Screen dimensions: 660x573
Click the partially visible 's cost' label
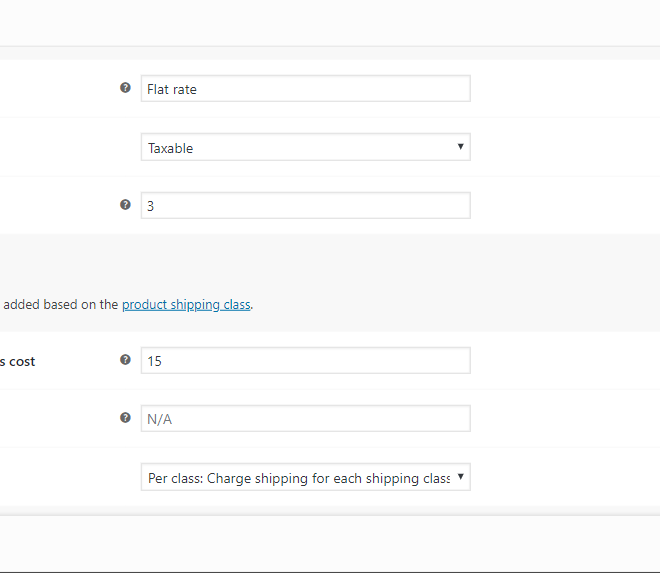(x=18, y=362)
